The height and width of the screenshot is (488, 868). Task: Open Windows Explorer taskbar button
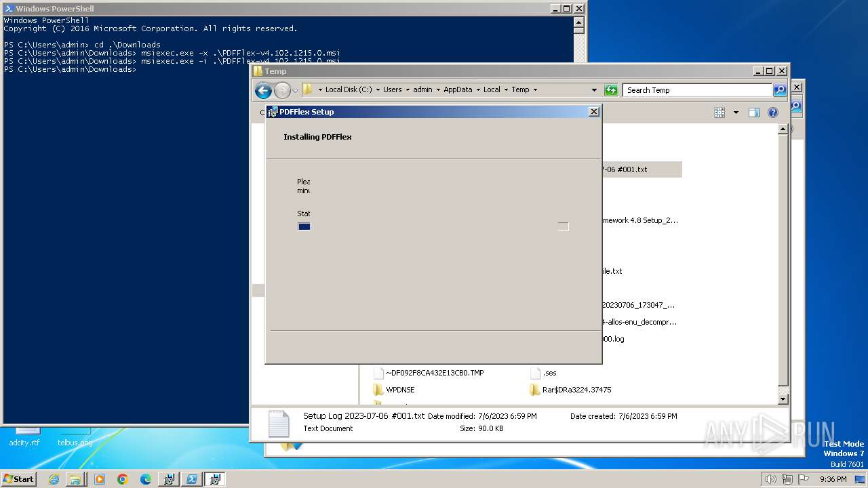75,479
